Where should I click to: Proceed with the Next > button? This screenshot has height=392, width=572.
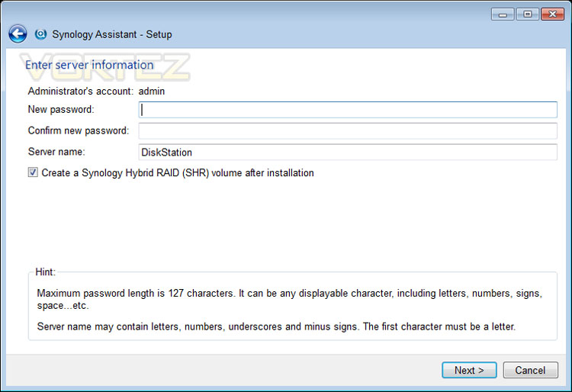(469, 370)
